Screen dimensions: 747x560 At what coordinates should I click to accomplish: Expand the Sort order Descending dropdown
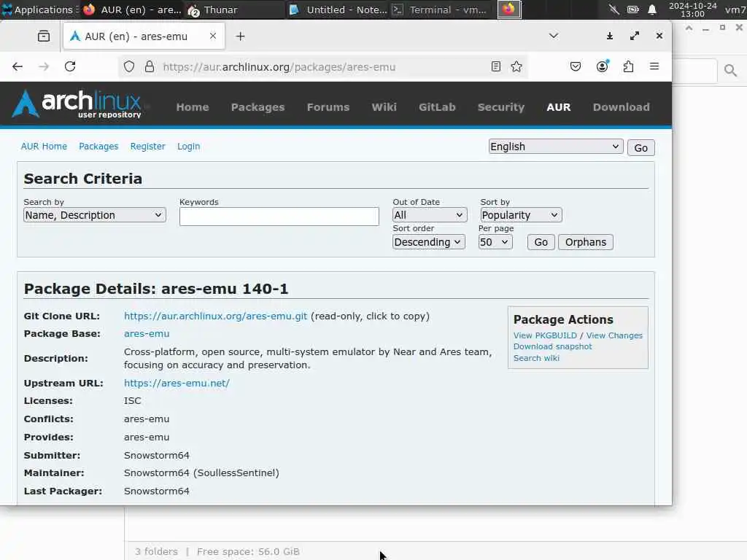click(x=428, y=242)
